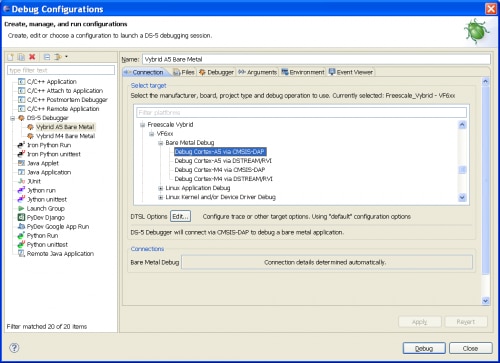Click the Python Run icon

pyautogui.click(x=21, y=235)
